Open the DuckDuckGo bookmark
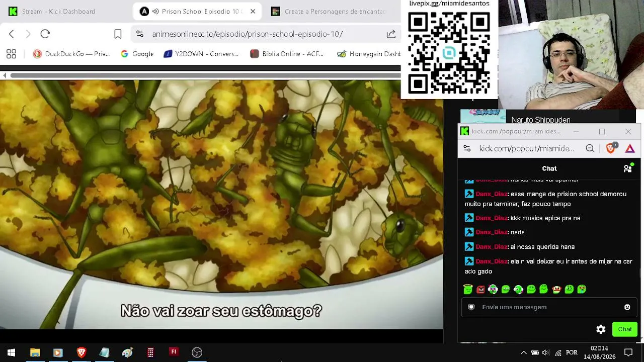 click(x=71, y=54)
